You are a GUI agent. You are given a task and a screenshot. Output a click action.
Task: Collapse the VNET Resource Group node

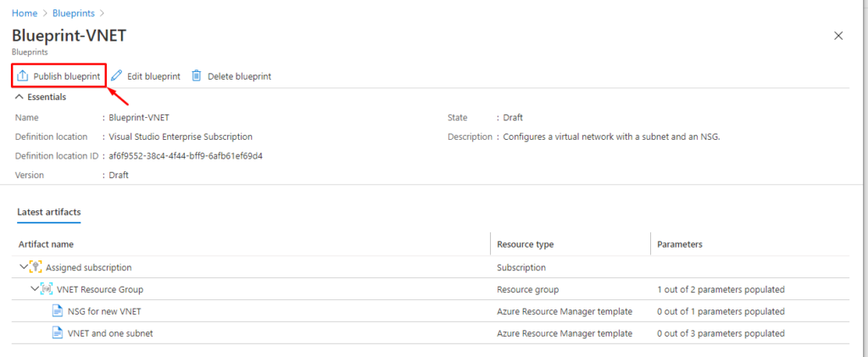pos(35,289)
